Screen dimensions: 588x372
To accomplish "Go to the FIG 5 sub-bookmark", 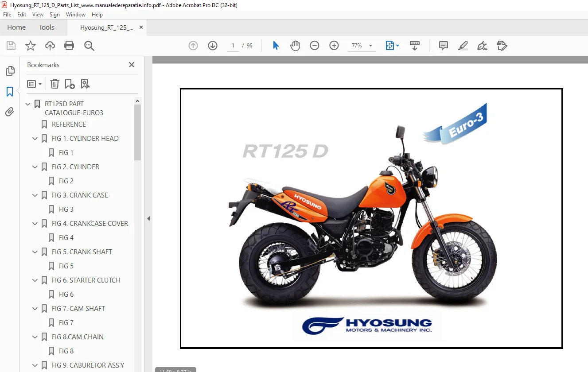I will (x=66, y=266).
